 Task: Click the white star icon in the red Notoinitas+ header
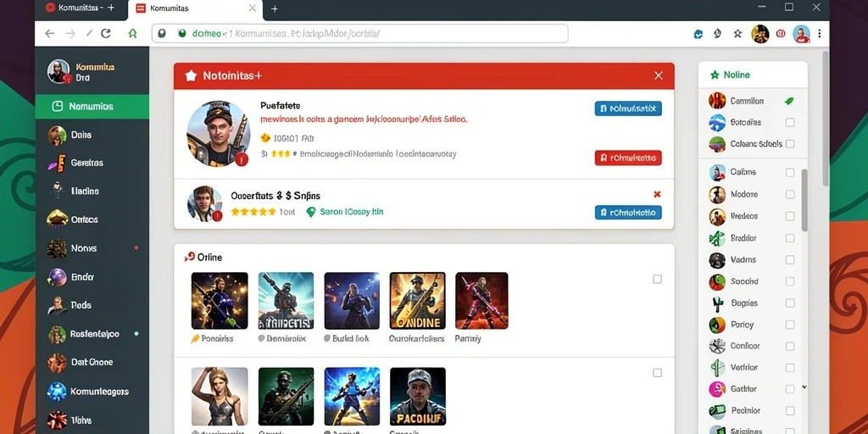pos(191,75)
